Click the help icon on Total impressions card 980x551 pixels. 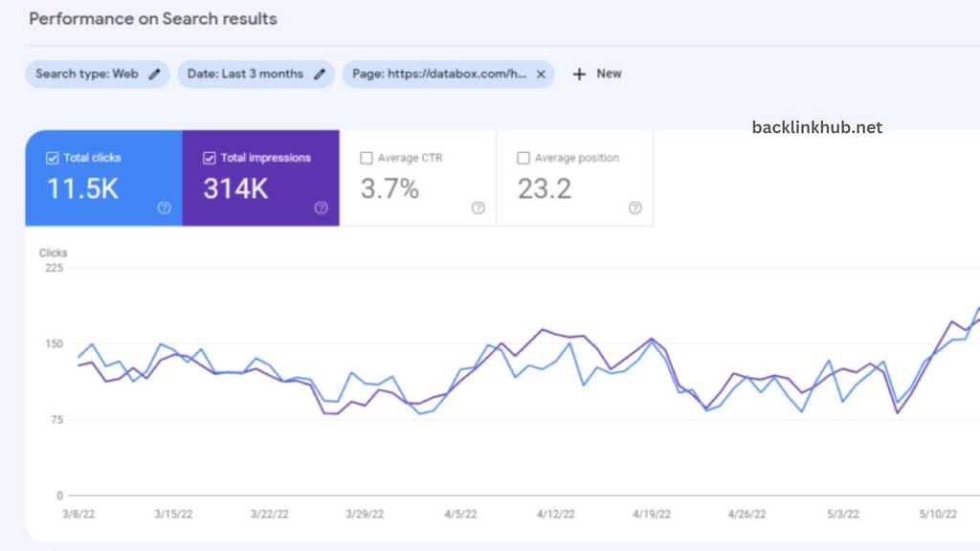320,207
